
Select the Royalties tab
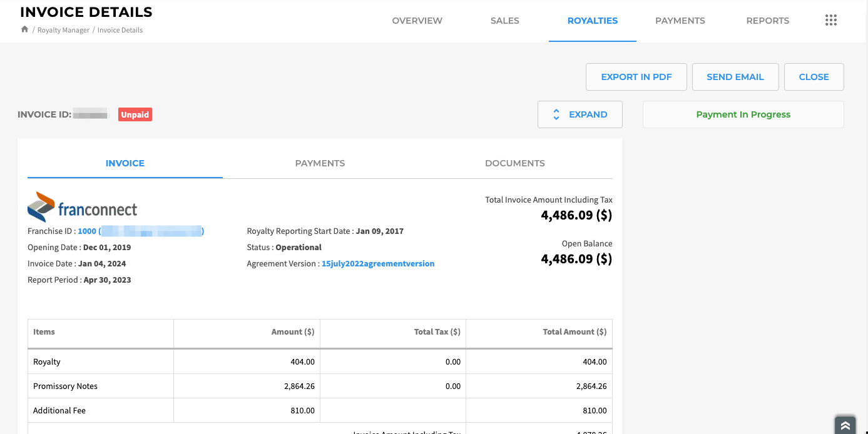[x=593, y=21]
